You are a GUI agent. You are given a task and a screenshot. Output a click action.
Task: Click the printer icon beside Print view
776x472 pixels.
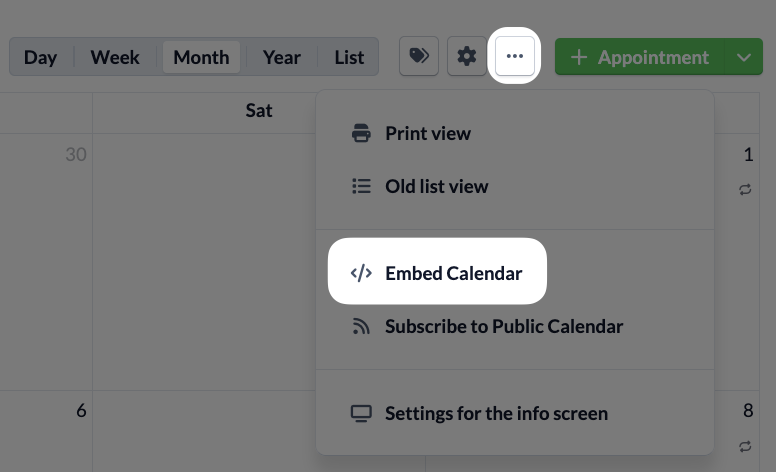(361, 133)
